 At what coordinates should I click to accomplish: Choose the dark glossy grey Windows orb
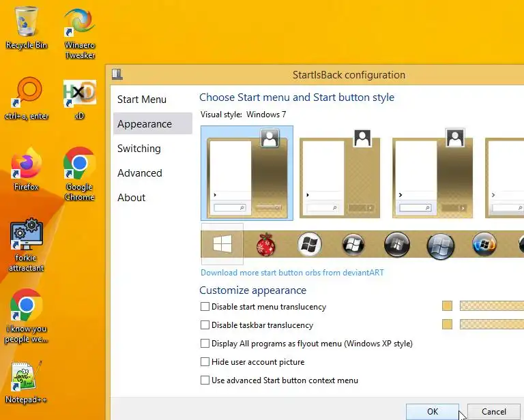pos(397,244)
